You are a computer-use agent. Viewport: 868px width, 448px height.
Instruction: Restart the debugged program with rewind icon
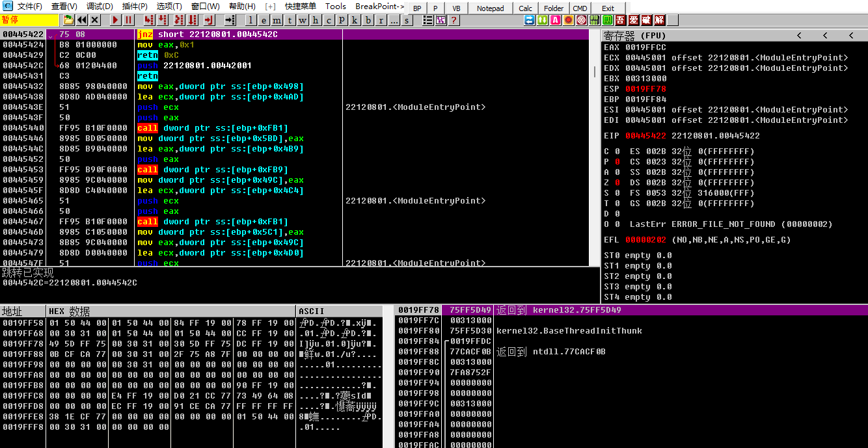point(82,20)
